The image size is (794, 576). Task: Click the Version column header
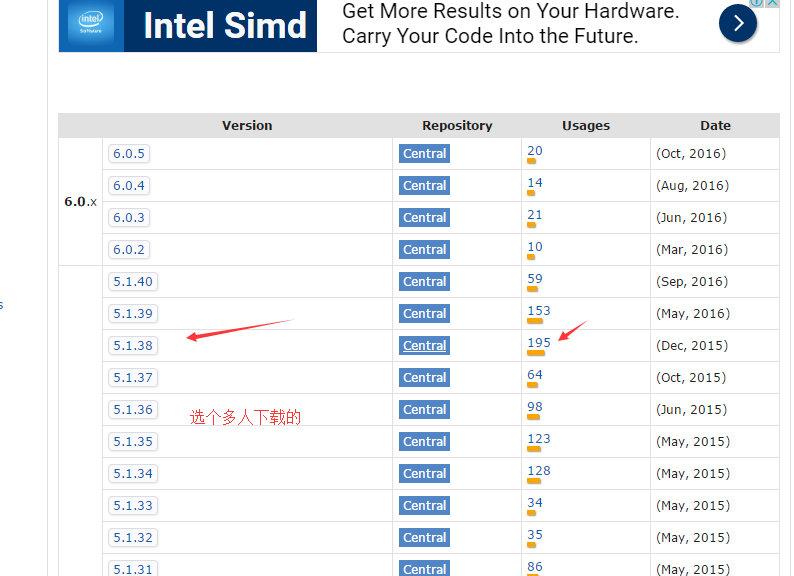247,126
